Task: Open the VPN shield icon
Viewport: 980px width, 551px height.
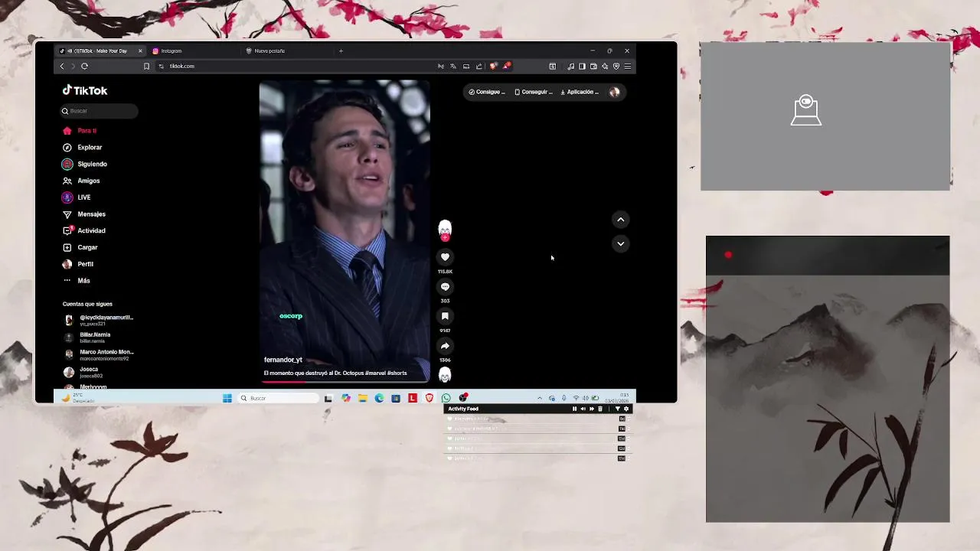Action: 616,67
